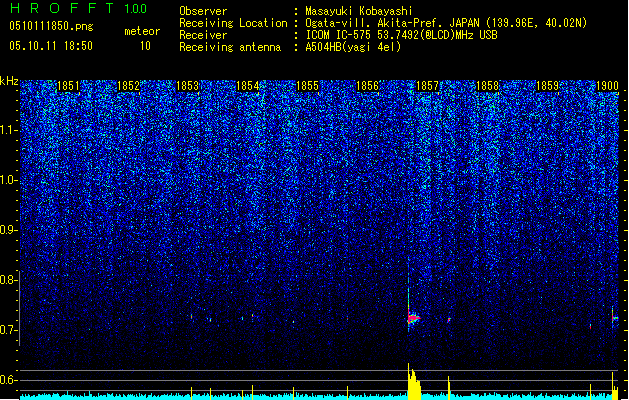Viewport: 629px width, 400px height.
Task: Click the 1859 time marker
Action: pyautogui.click(x=547, y=86)
